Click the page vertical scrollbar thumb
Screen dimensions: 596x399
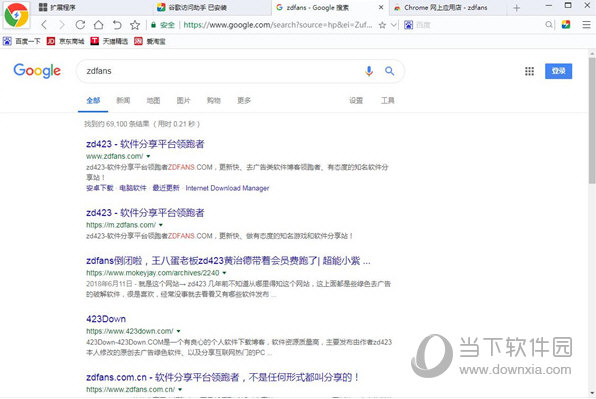tap(592, 121)
